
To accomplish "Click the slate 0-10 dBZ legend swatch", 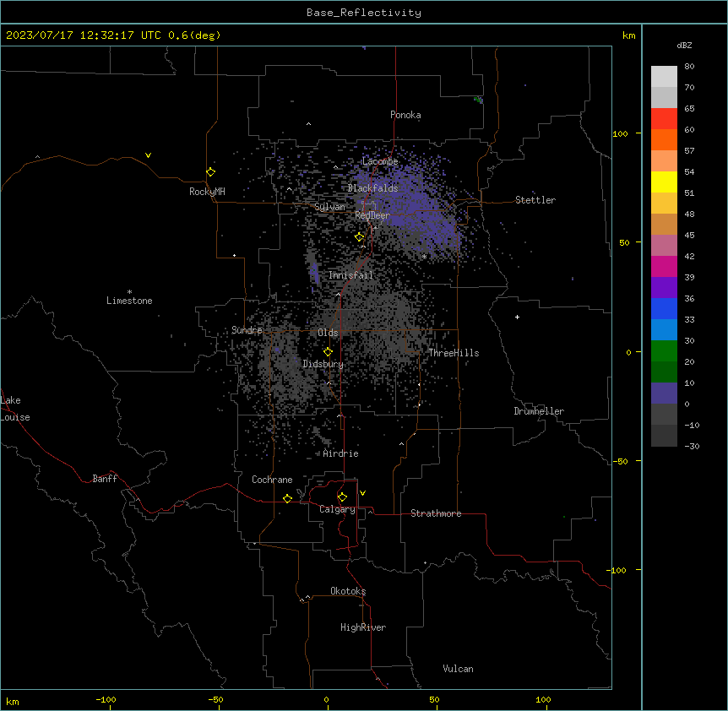I will pyautogui.click(x=664, y=393).
